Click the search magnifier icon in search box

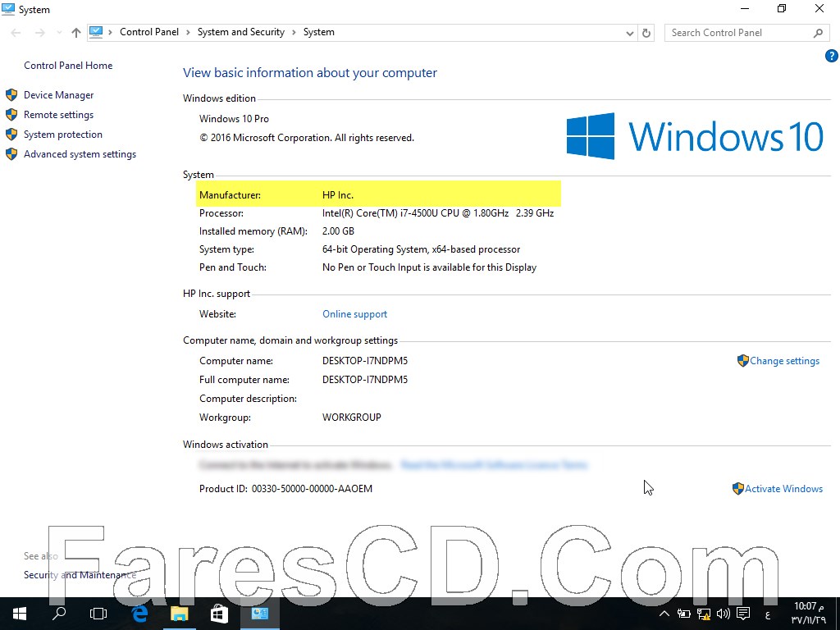[818, 33]
